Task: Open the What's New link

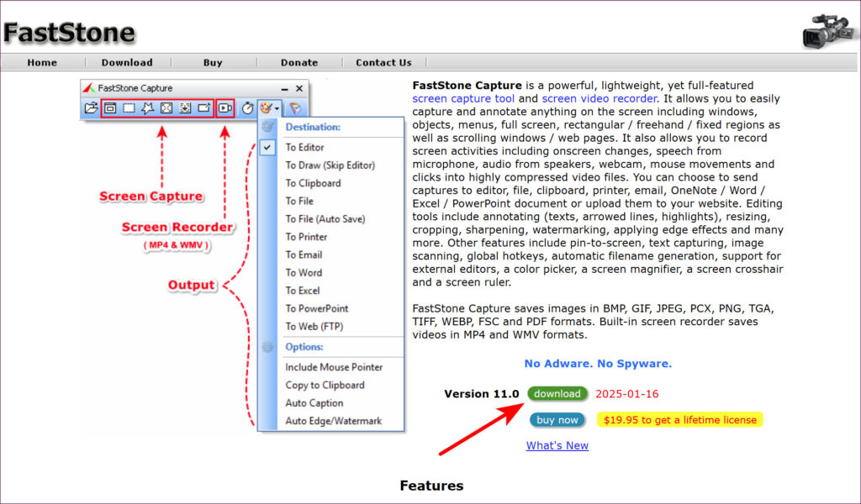Action: click(557, 445)
